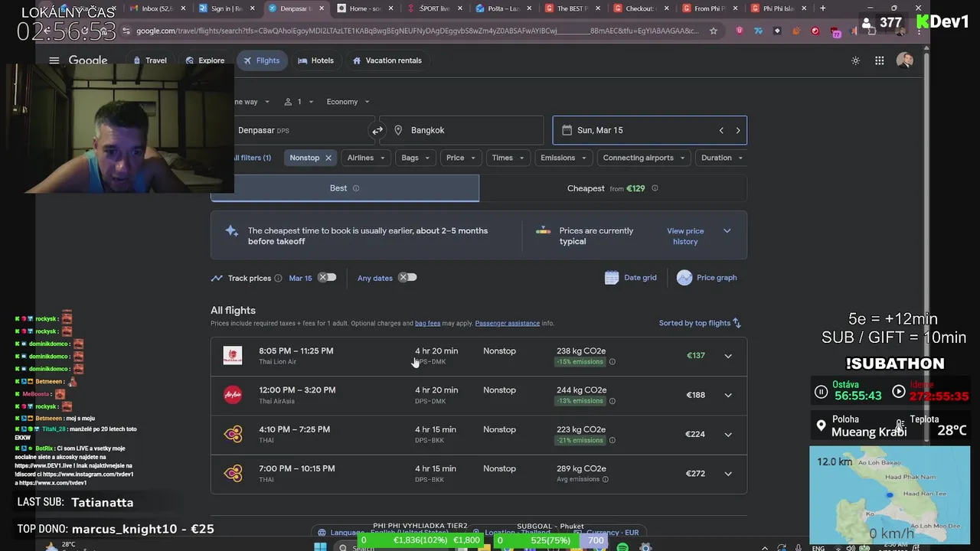Open the Google main menu hamburger icon
980x551 pixels.
pyautogui.click(x=54, y=60)
